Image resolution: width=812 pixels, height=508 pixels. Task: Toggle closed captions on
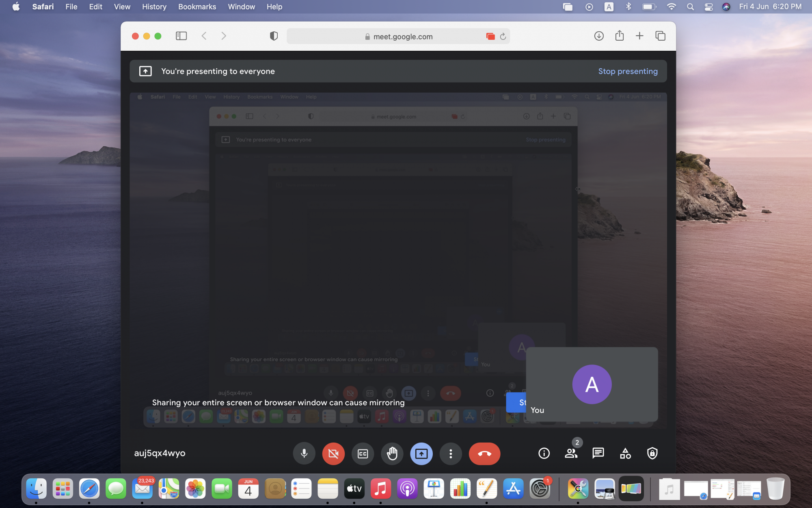coord(363,453)
